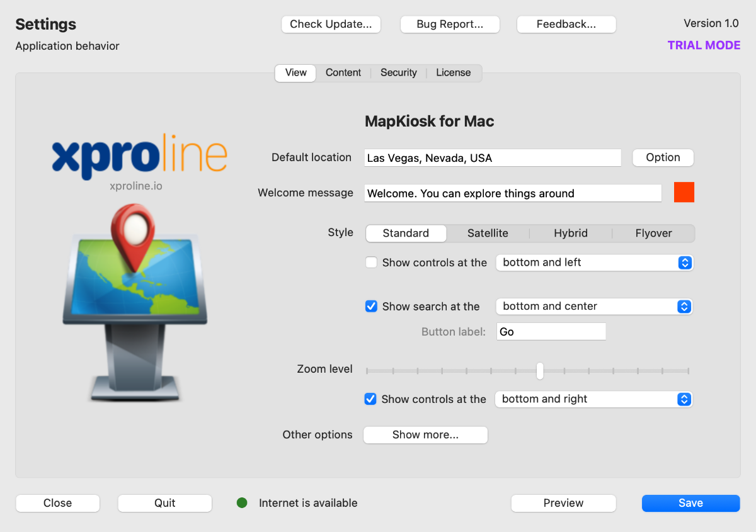756x532 pixels.
Task: Uncheck Show controls checkbox below Zoom level
Action: pos(371,399)
